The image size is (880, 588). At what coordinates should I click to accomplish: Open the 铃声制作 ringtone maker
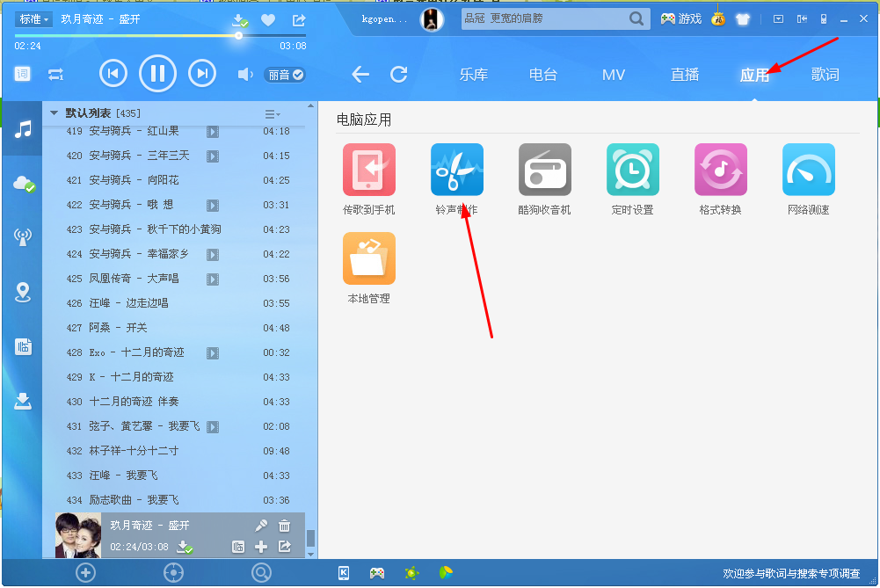pos(457,170)
